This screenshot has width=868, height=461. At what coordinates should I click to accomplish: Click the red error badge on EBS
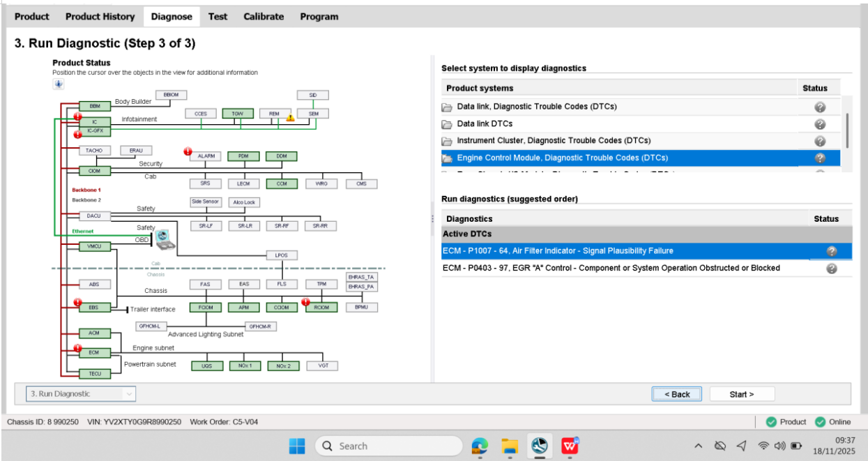pos(78,303)
